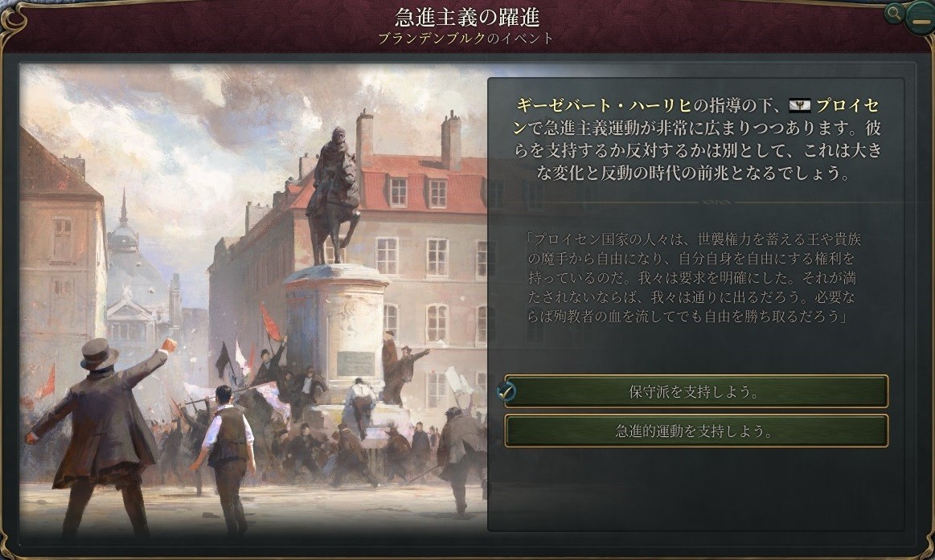Open character ギーゼバート・ハーリヒ link
The width and height of the screenshot is (935, 560).
tap(604, 106)
